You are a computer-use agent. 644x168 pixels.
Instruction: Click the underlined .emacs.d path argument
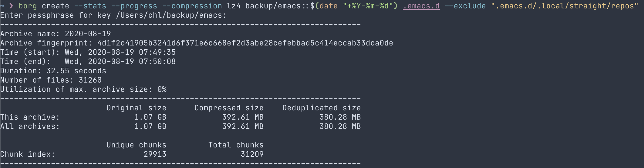421,6
